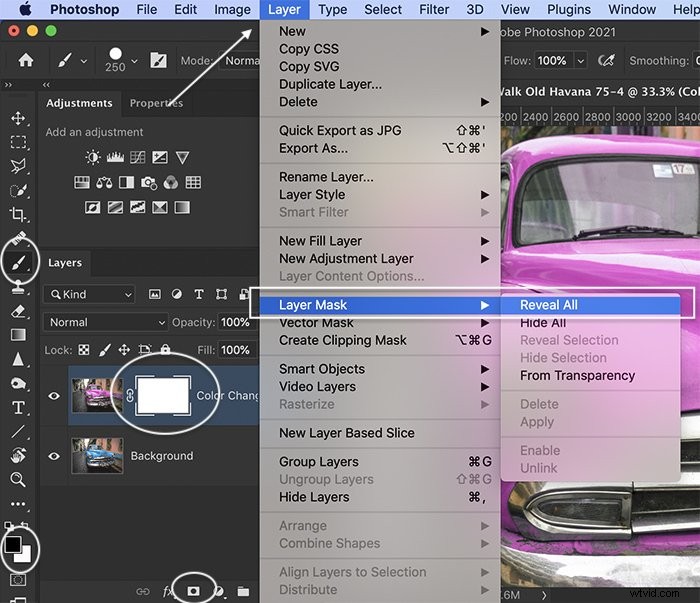This screenshot has height=603, width=700.
Task: Select the Quick Selection tool
Action: tap(18, 191)
